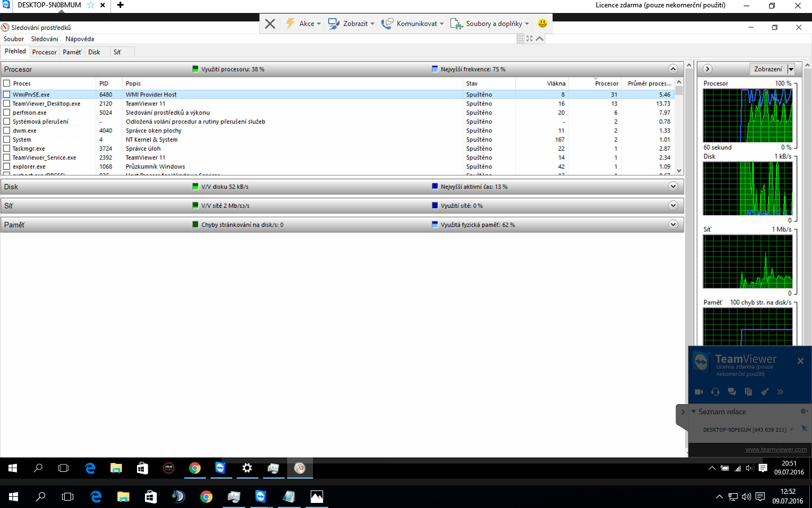Switch to the Procesor tab
Image resolution: width=812 pixels, height=508 pixels.
(x=45, y=52)
